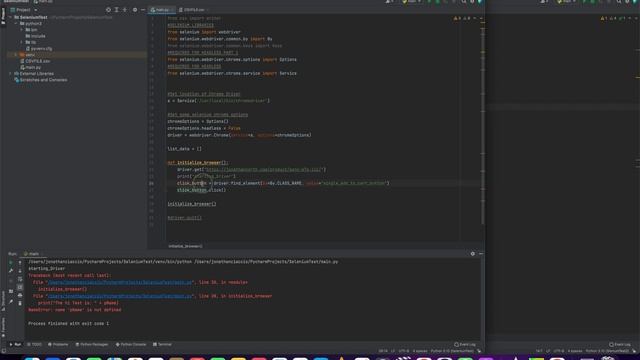640x360 pixels.
Task: Click the trash clear-all icon in Run console
Action: [x=20, y=303]
